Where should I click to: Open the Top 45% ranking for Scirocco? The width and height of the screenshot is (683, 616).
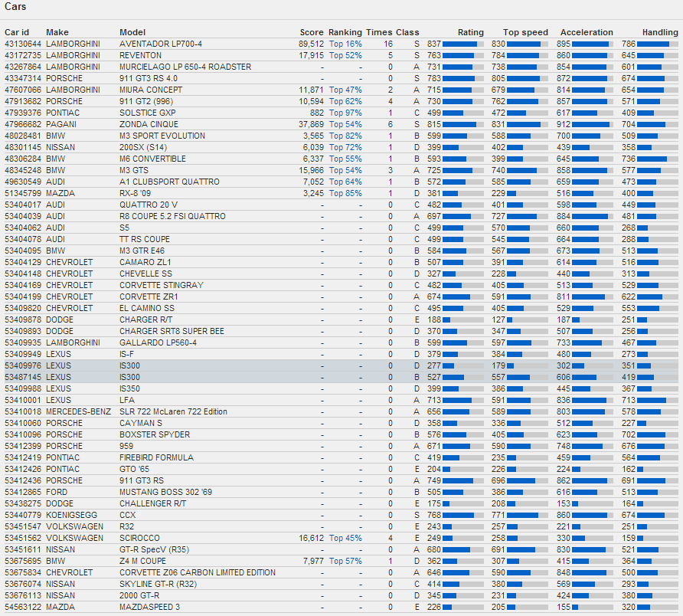click(x=345, y=539)
